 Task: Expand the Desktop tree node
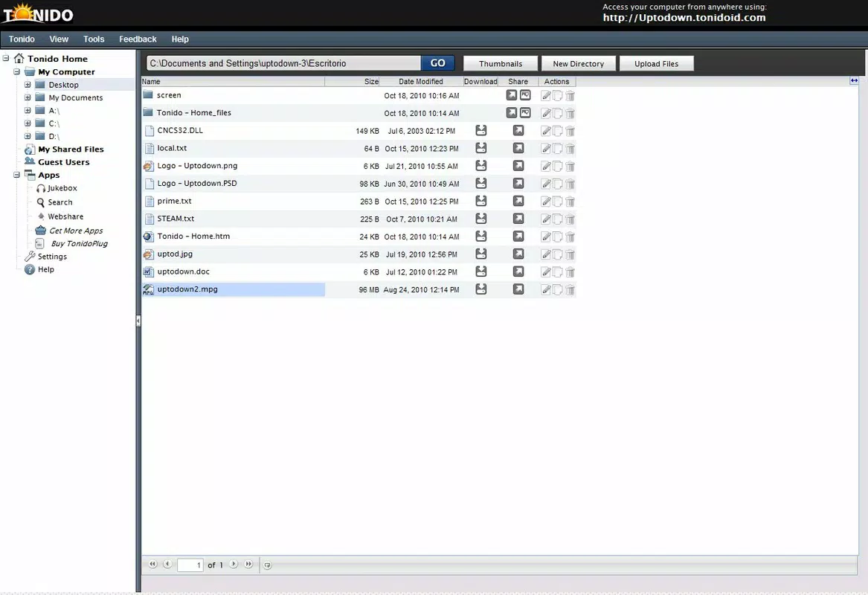[27, 85]
